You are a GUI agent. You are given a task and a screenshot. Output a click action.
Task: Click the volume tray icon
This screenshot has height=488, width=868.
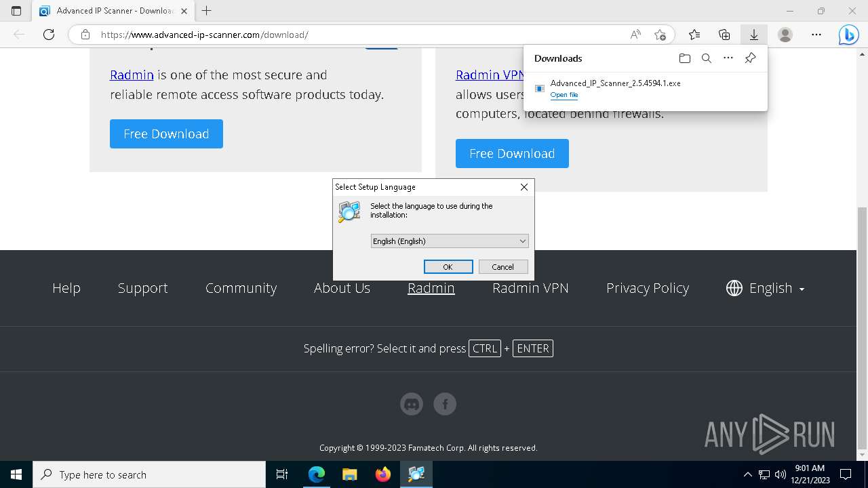780,474
